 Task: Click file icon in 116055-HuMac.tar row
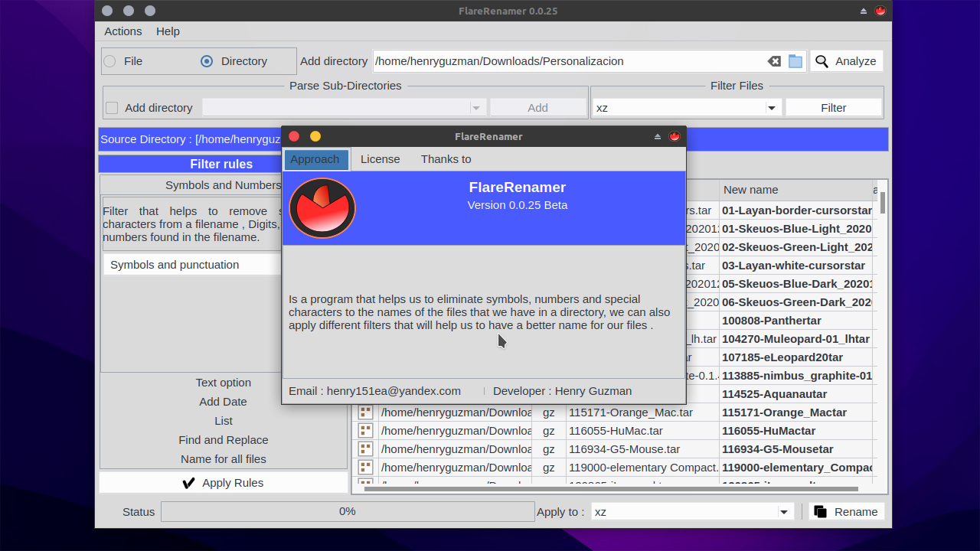click(x=365, y=431)
